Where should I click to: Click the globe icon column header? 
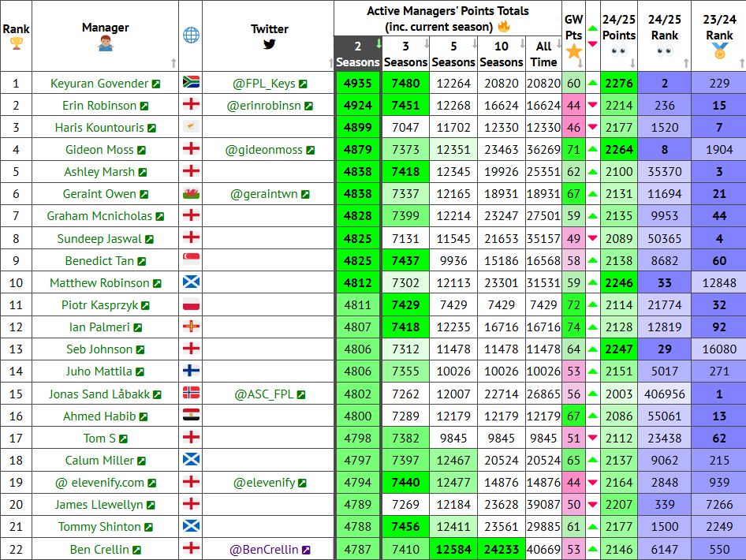click(191, 35)
